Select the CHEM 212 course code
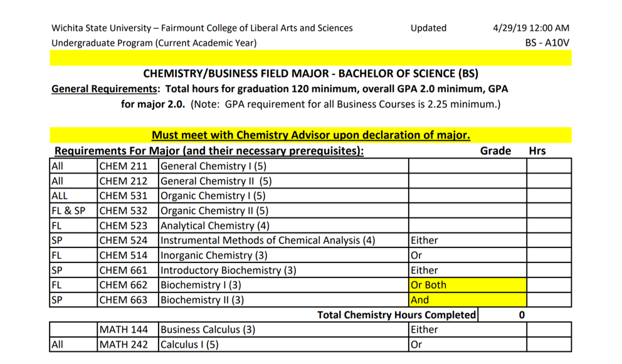This screenshot has width=622, height=364. [124, 181]
